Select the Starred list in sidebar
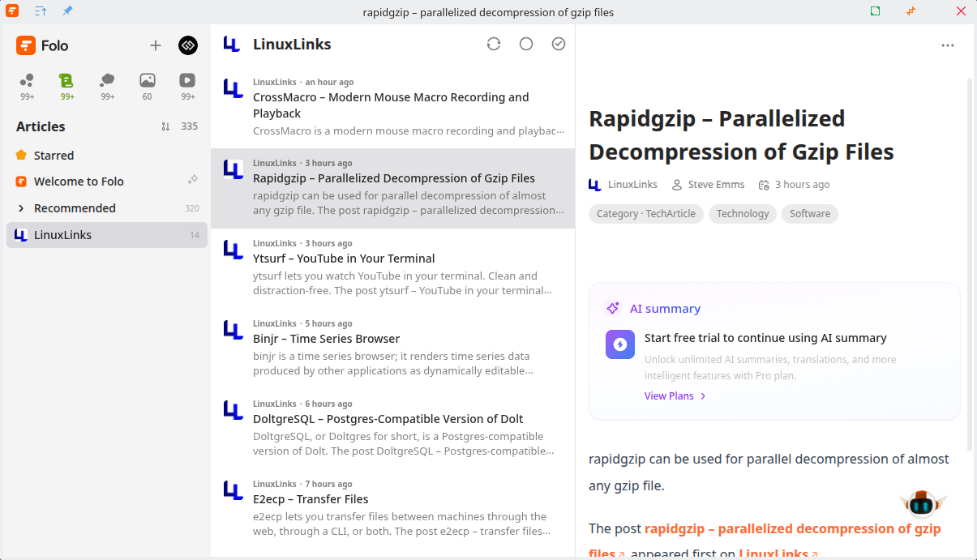977x560 pixels. pyautogui.click(x=54, y=156)
